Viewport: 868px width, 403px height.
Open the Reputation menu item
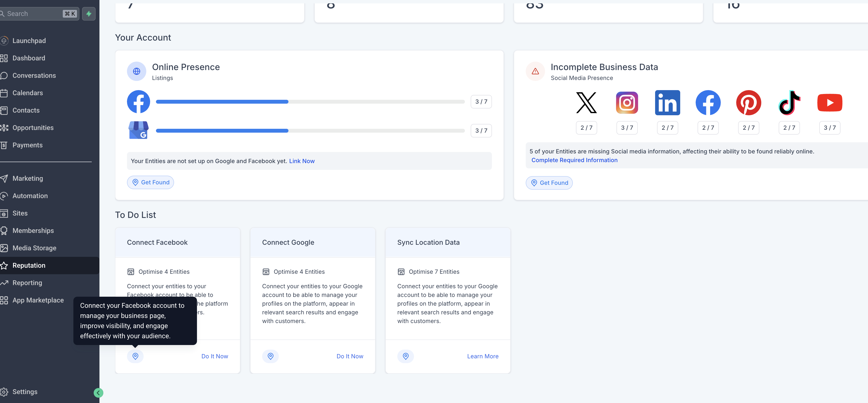pos(29,266)
